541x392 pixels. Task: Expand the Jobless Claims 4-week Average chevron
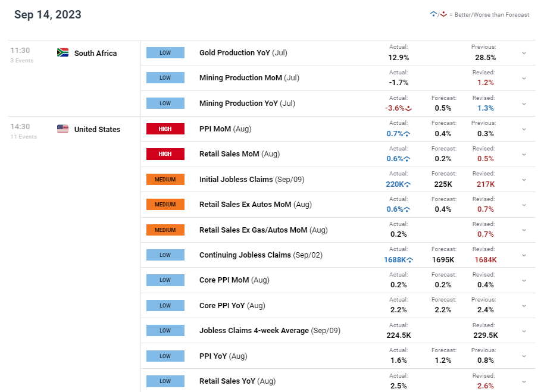click(x=524, y=331)
